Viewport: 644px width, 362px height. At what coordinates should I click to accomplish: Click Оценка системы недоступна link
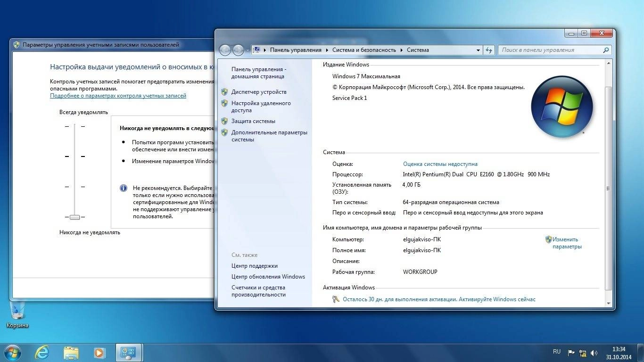pos(440,164)
